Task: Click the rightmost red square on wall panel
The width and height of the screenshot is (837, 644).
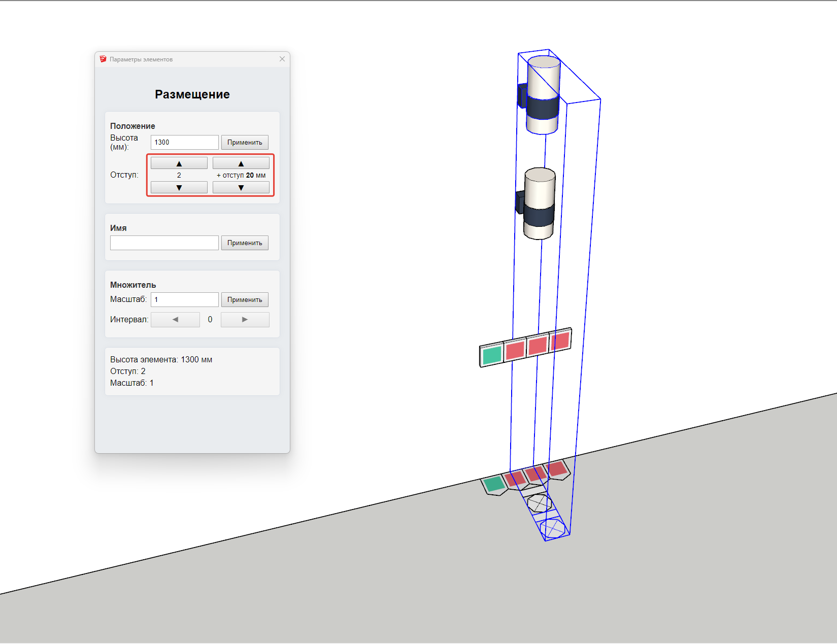Action: [560, 341]
